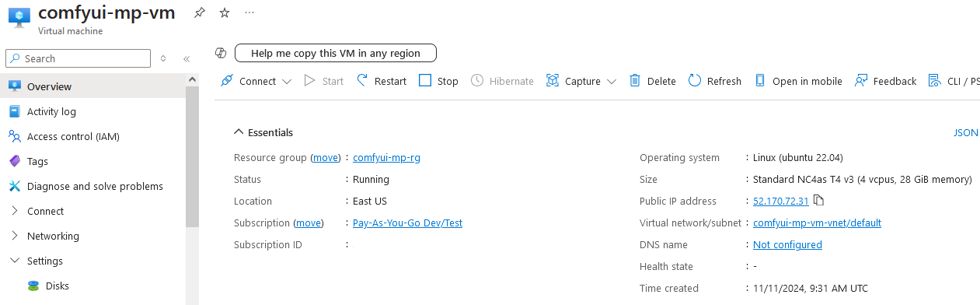
Task: Open the Capture dropdown arrow
Action: (x=612, y=81)
